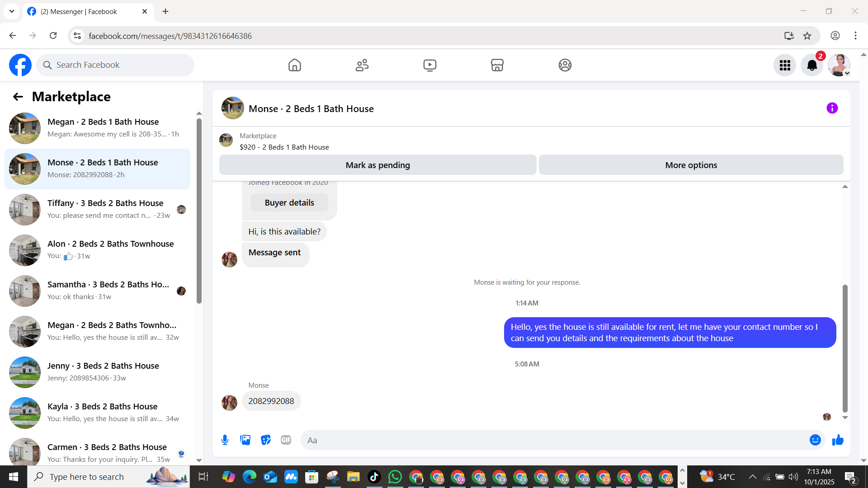This screenshot has height=488, width=868.
Task: Click the 'Hi, is this available?' message
Action: pos(284,231)
